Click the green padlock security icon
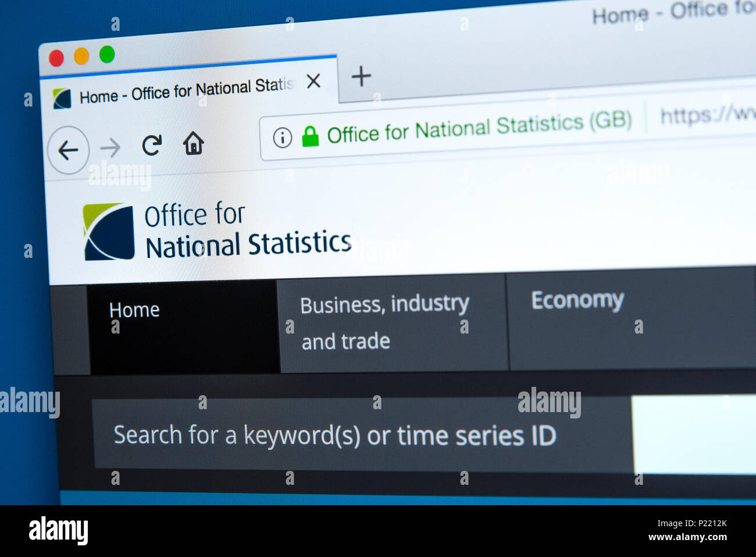The image size is (756, 557). (x=311, y=136)
